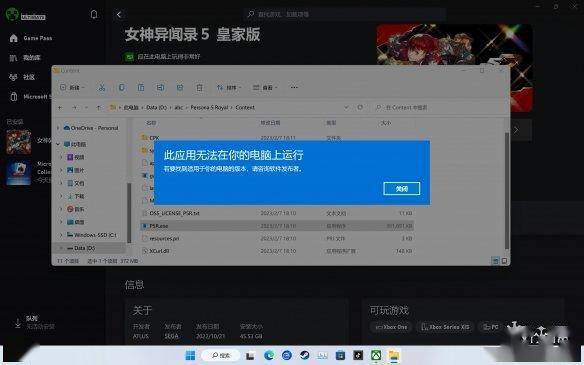Close the error dialog with 关闭 button
This screenshot has width=584, height=365.
click(x=402, y=189)
